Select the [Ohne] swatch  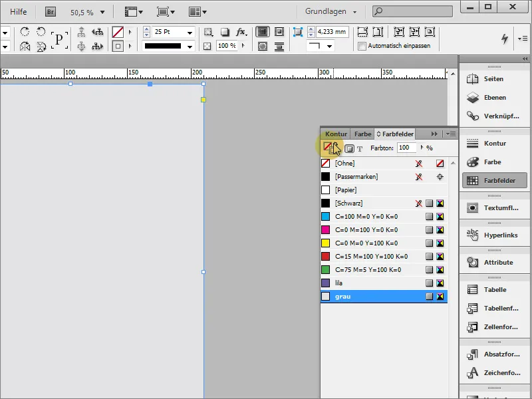(384, 163)
